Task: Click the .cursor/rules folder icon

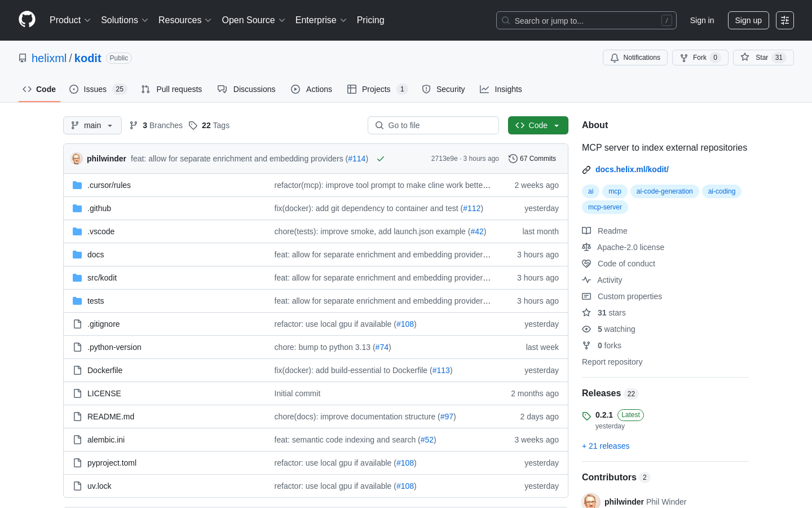Action: [x=77, y=185]
